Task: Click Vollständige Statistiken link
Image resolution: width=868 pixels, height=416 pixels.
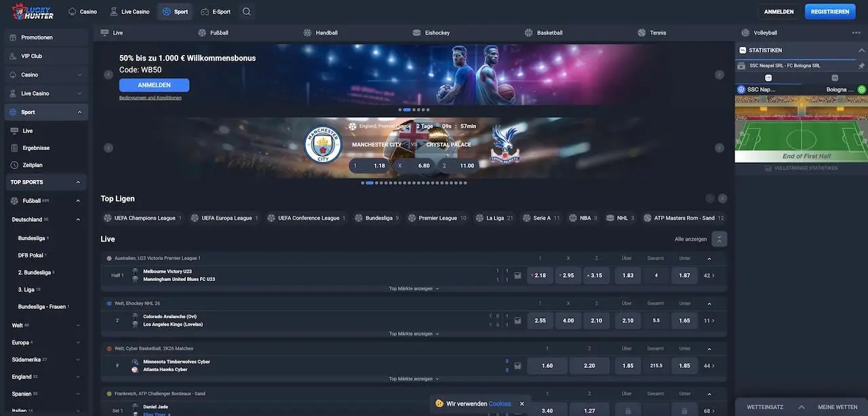Action: click(x=801, y=168)
